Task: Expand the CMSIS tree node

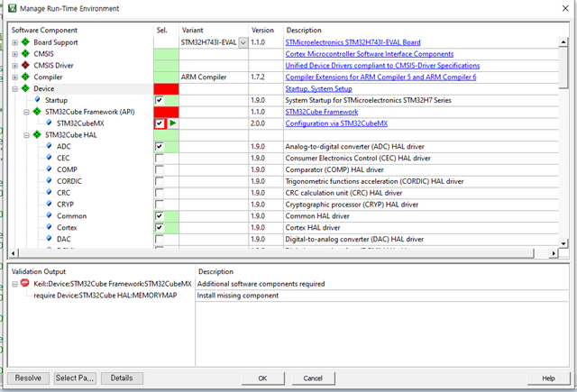Action: (14, 54)
